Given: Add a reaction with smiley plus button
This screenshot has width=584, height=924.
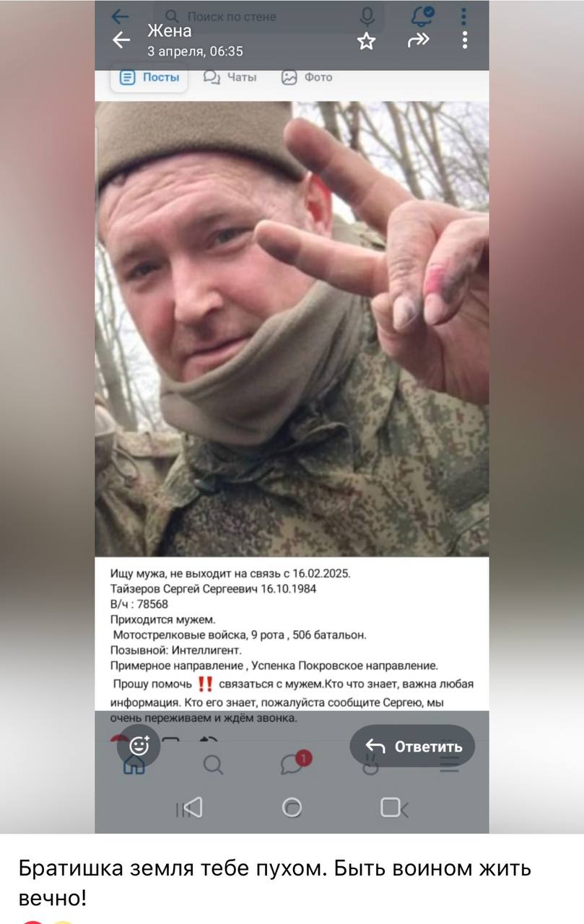Looking at the screenshot, I should 139,746.
